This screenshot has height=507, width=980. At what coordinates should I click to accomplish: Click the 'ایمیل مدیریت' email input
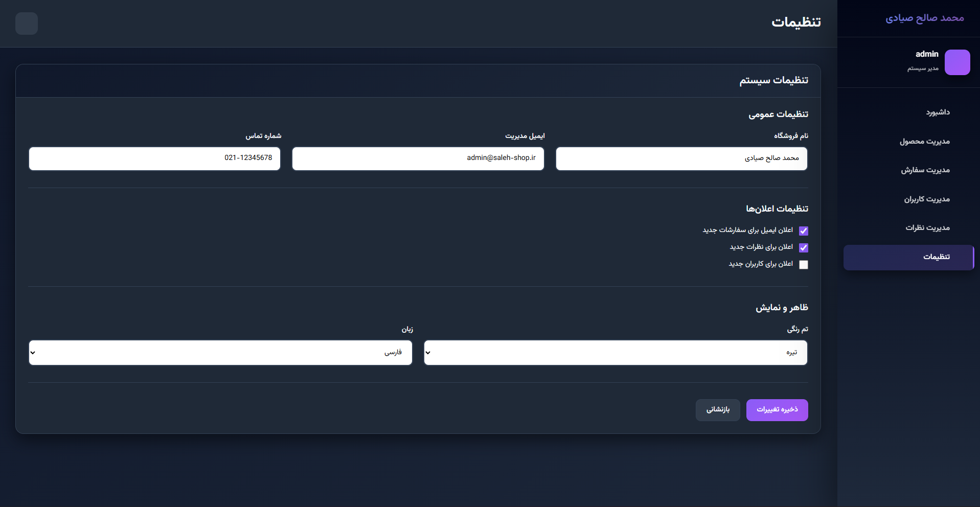click(x=418, y=158)
